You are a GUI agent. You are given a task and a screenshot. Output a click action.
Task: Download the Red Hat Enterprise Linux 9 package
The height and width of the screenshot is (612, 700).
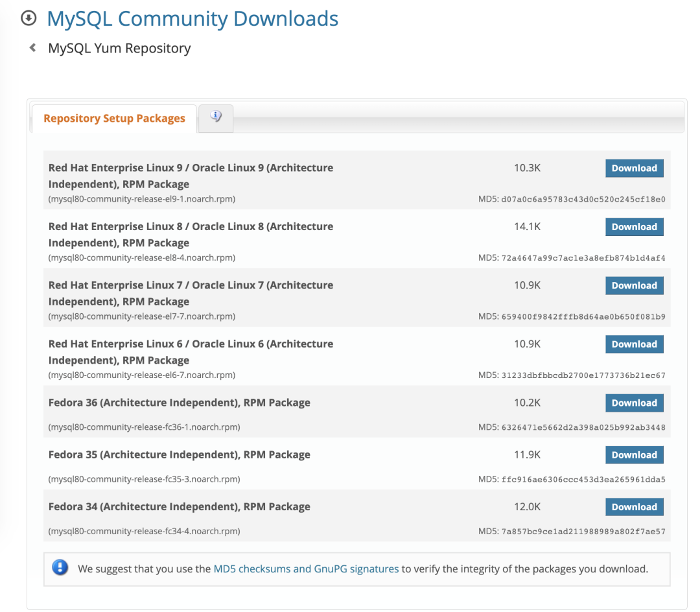pos(634,169)
